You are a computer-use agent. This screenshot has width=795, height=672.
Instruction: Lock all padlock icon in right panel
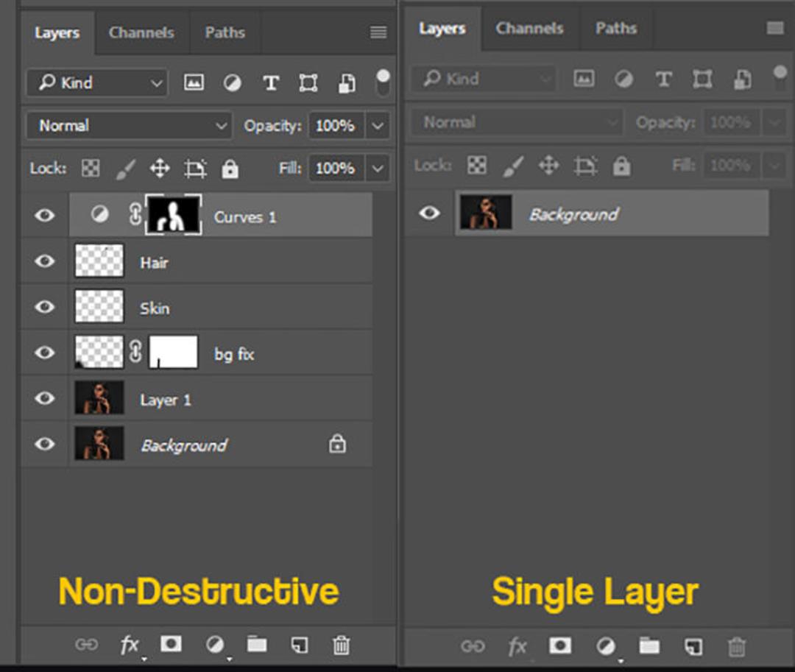point(621,165)
